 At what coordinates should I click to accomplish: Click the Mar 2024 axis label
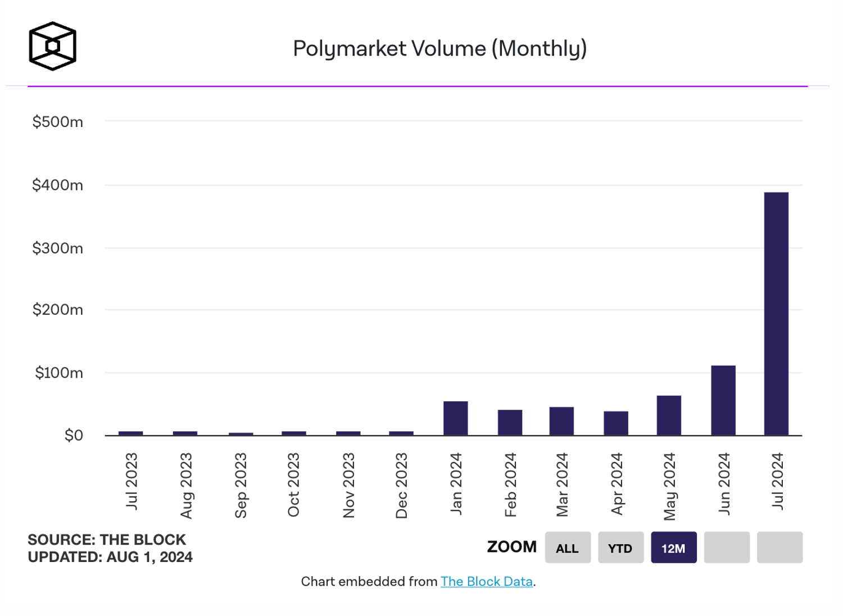click(x=562, y=484)
